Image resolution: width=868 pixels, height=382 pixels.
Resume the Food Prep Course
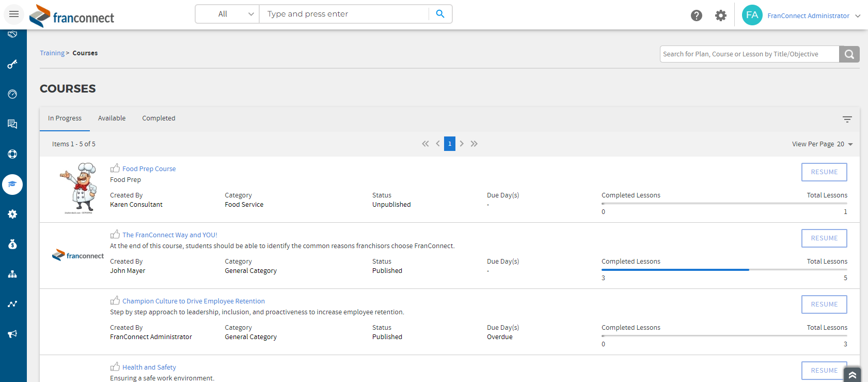point(824,172)
